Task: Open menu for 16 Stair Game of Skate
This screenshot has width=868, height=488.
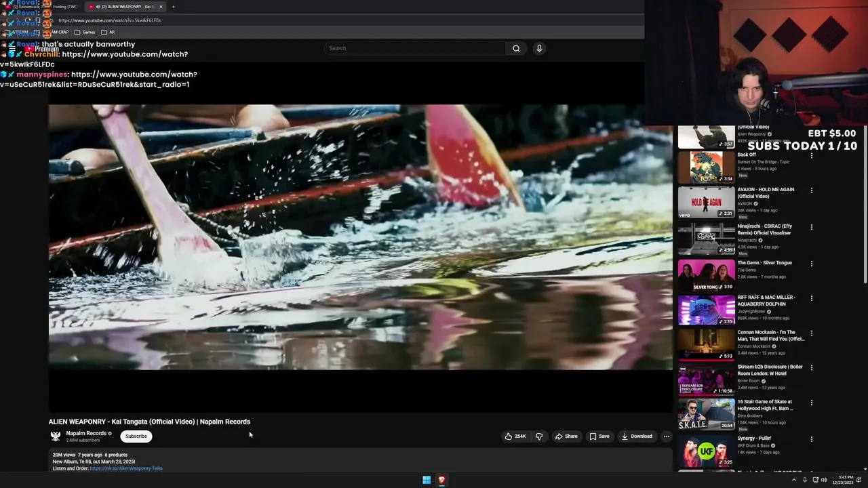Action: pyautogui.click(x=811, y=403)
